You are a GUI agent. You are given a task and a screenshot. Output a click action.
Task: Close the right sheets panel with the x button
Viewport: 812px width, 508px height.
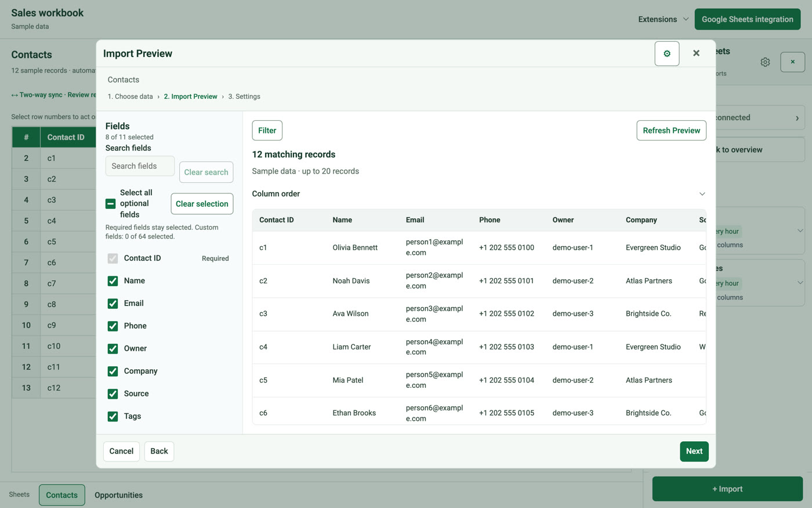[x=792, y=62]
